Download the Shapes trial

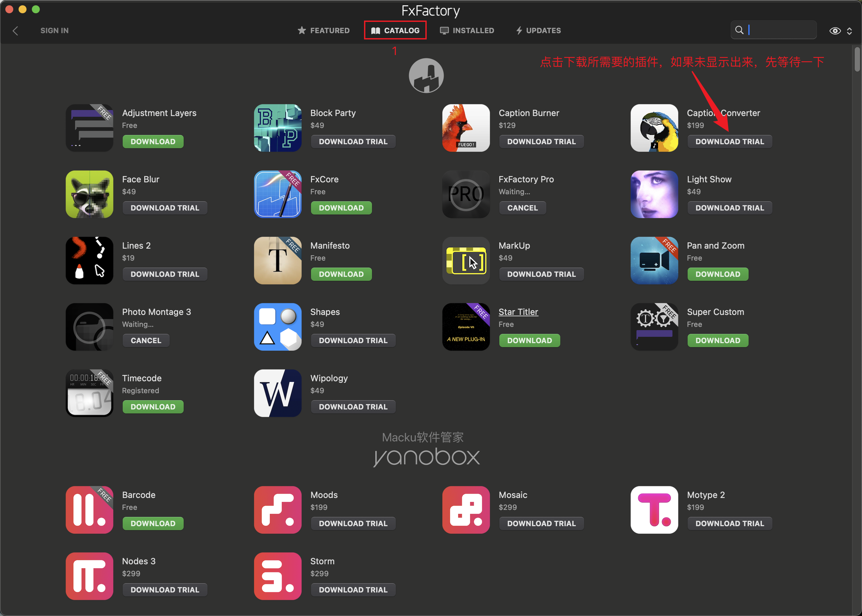pos(353,340)
